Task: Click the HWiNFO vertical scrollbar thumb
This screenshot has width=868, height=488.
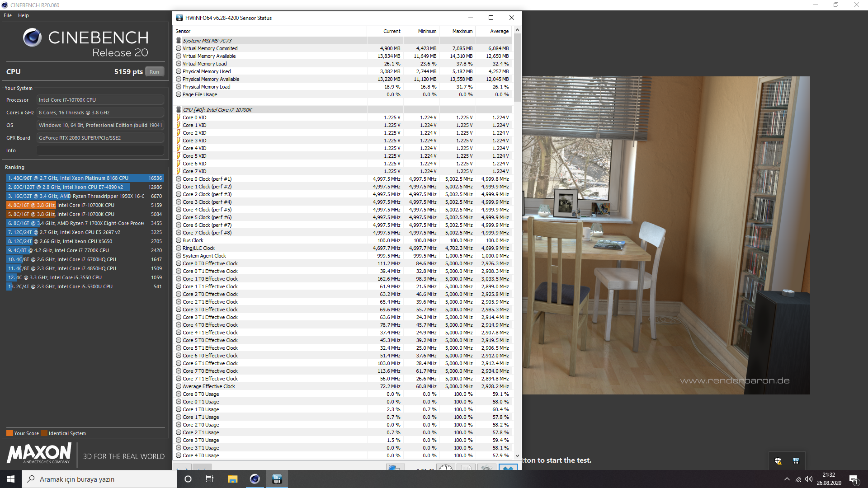Action: coord(517,68)
